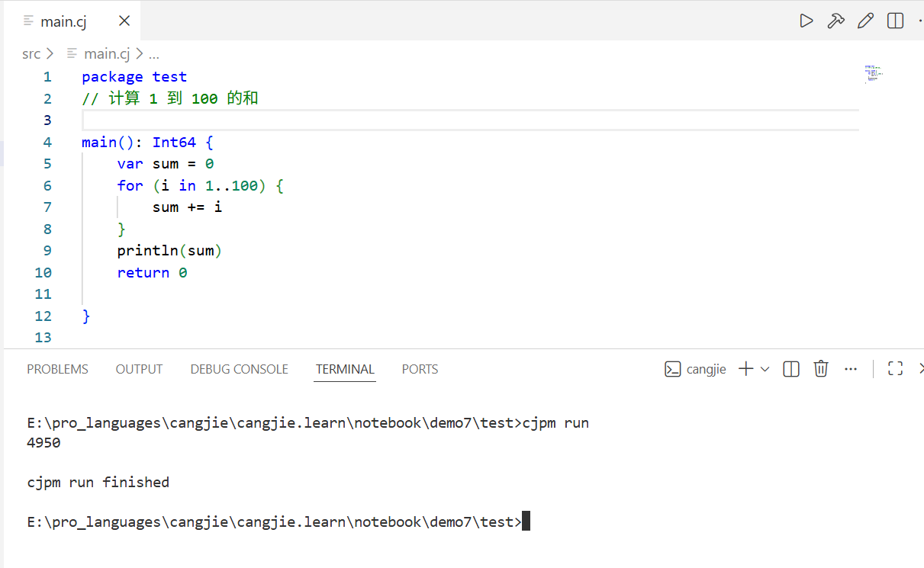Kill terminal with trash icon
Image resolution: width=924 pixels, height=568 pixels.
tap(821, 369)
